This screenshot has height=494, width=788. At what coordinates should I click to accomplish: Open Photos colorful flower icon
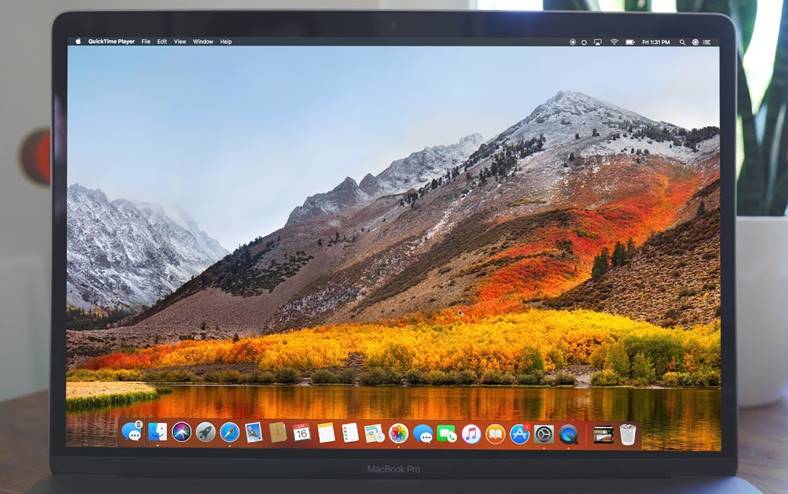click(398, 433)
